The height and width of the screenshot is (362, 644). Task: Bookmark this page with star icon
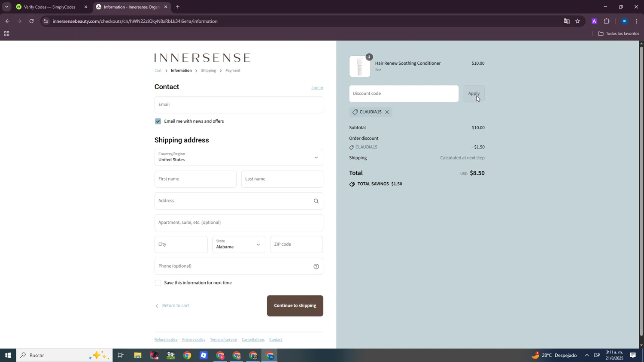(577, 21)
